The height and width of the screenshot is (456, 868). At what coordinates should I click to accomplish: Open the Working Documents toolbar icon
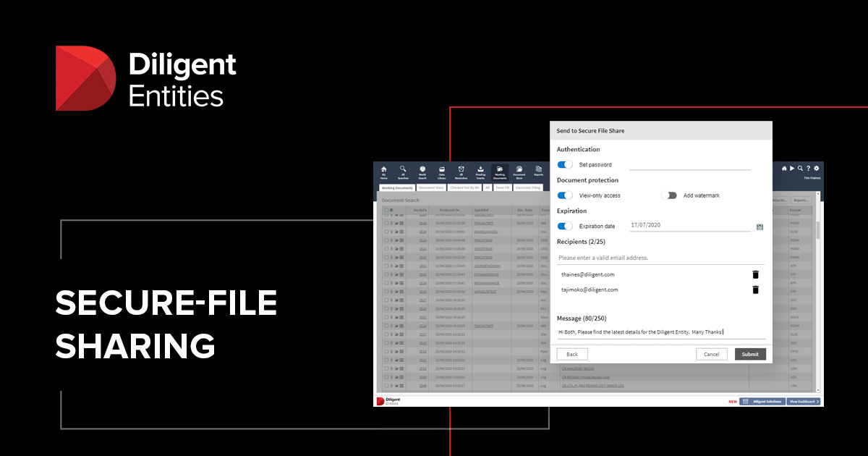coord(500,172)
